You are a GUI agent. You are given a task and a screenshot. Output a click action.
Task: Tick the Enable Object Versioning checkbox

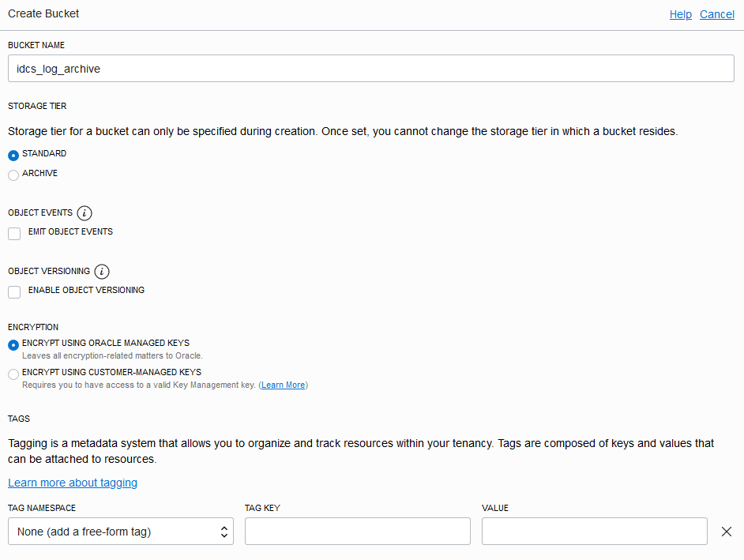[x=14, y=292]
